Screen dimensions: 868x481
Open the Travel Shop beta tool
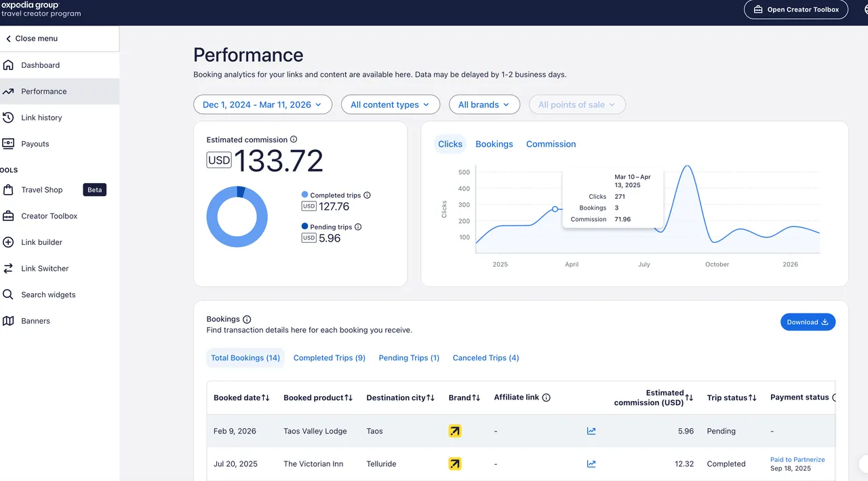coord(43,190)
